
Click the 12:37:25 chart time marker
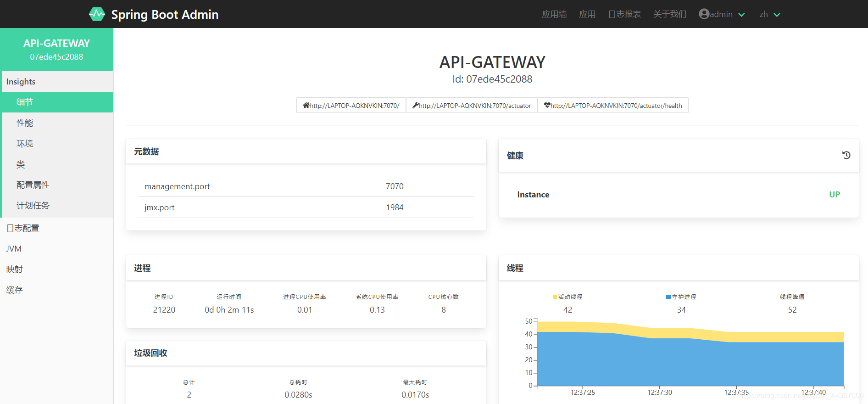pyautogui.click(x=583, y=393)
